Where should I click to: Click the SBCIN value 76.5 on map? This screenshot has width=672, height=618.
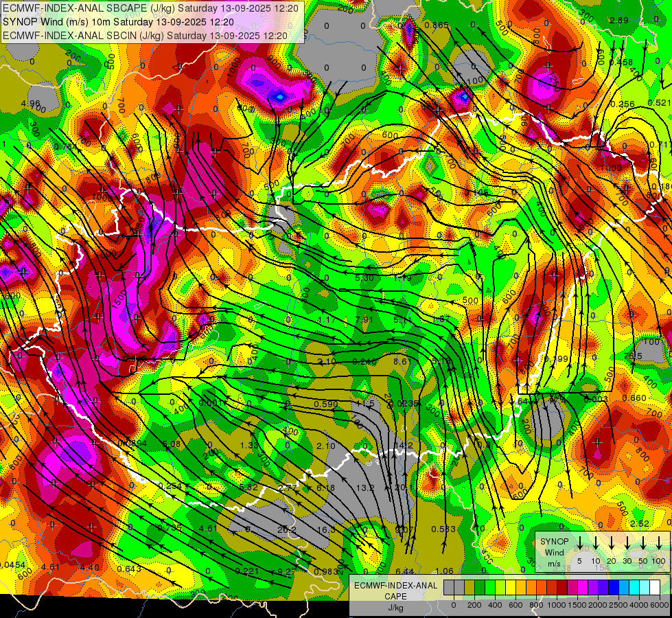tap(633, 356)
